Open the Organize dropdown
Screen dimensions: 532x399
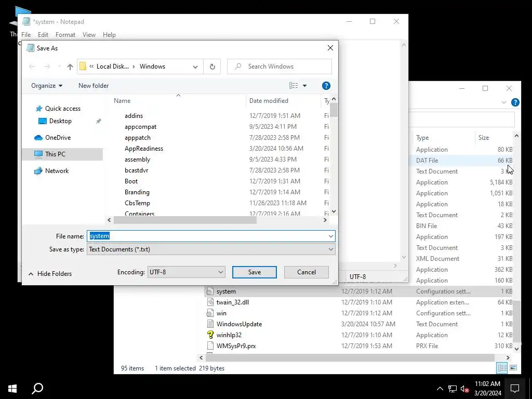point(47,86)
